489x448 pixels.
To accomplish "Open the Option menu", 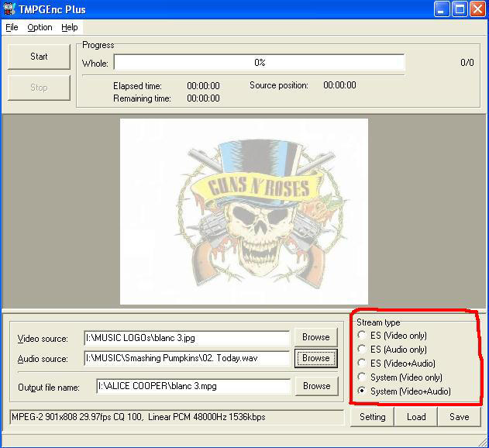I will [40, 27].
